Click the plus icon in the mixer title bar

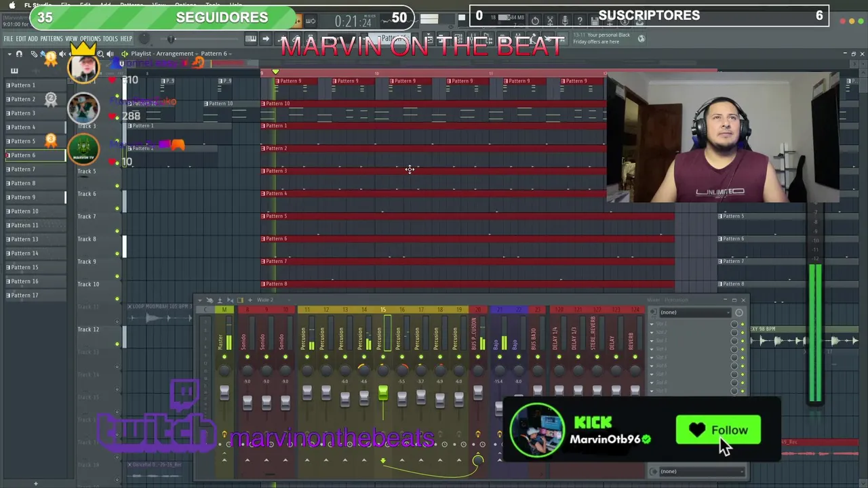250,300
